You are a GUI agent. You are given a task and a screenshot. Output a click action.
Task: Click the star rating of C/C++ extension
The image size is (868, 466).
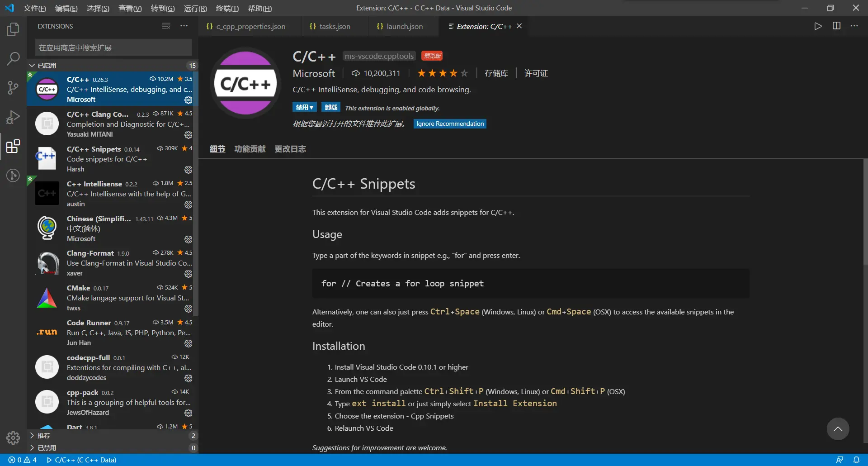coord(443,73)
